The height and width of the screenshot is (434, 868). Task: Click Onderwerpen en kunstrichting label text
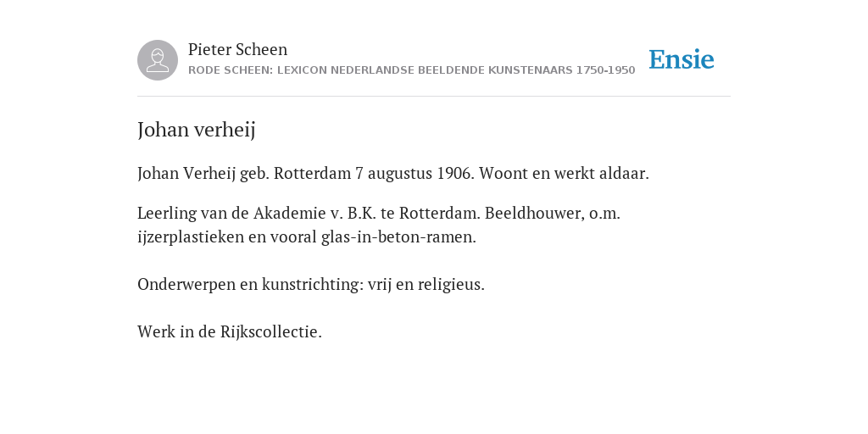[250, 285]
